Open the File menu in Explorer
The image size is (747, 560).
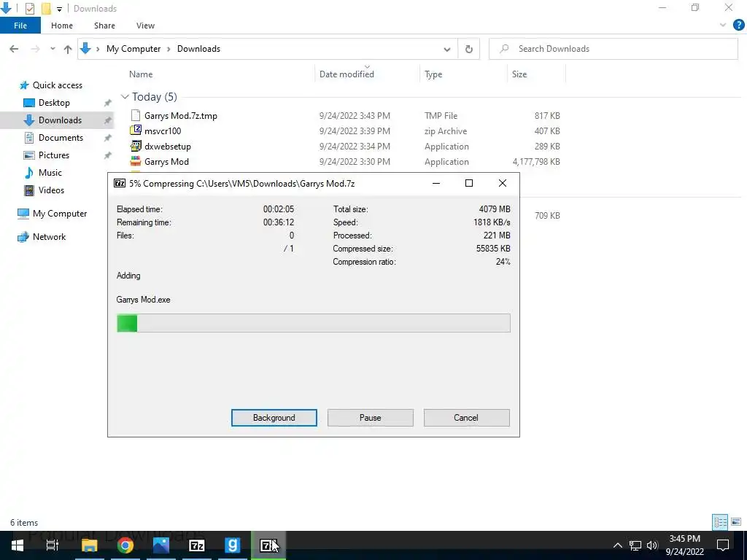[20, 26]
